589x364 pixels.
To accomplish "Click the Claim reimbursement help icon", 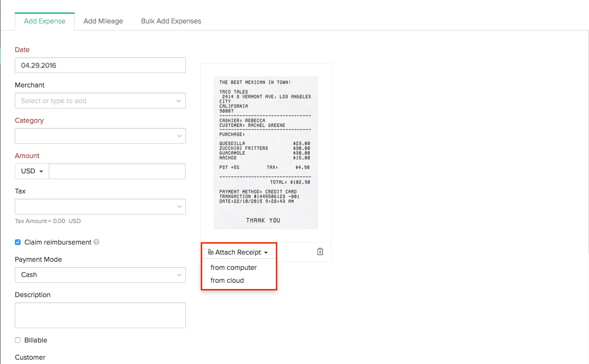I will [x=97, y=242].
